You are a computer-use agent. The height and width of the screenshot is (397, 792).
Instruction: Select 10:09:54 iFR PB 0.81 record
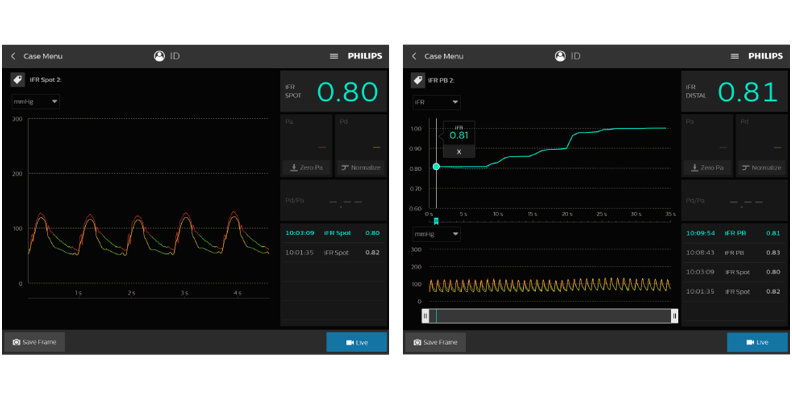point(734,233)
